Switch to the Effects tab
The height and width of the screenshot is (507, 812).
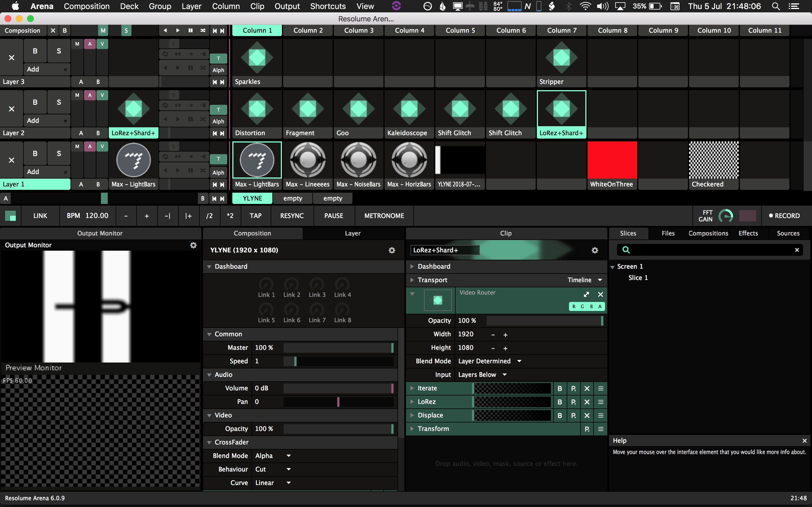pos(748,233)
